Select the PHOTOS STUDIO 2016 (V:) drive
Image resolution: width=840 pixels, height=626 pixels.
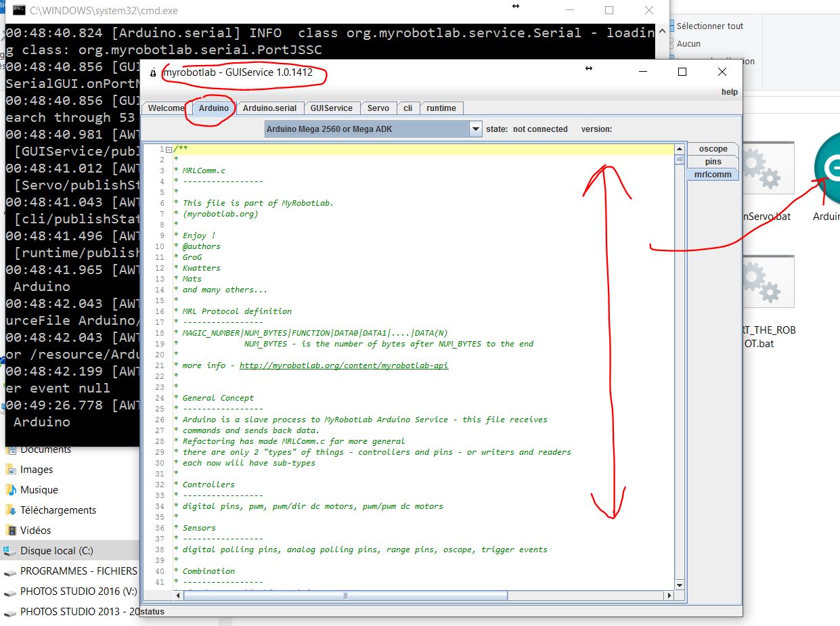79,591
